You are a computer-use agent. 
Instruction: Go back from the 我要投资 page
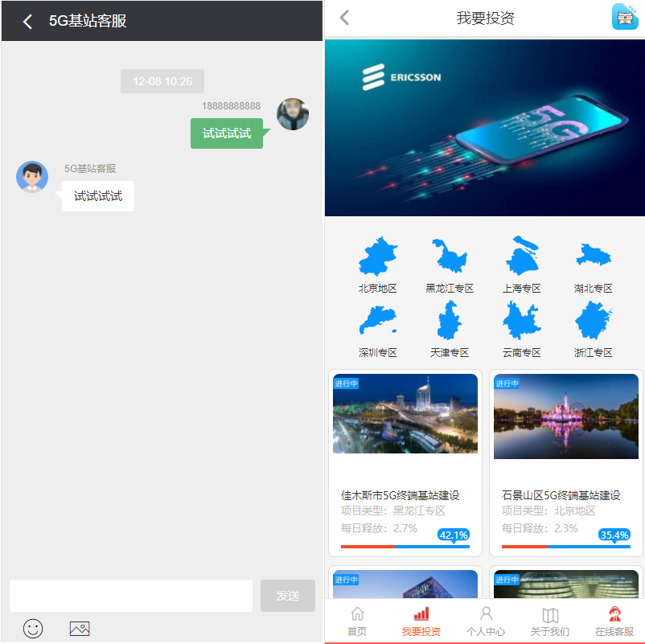pyautogui.click(x=345, y=18)
